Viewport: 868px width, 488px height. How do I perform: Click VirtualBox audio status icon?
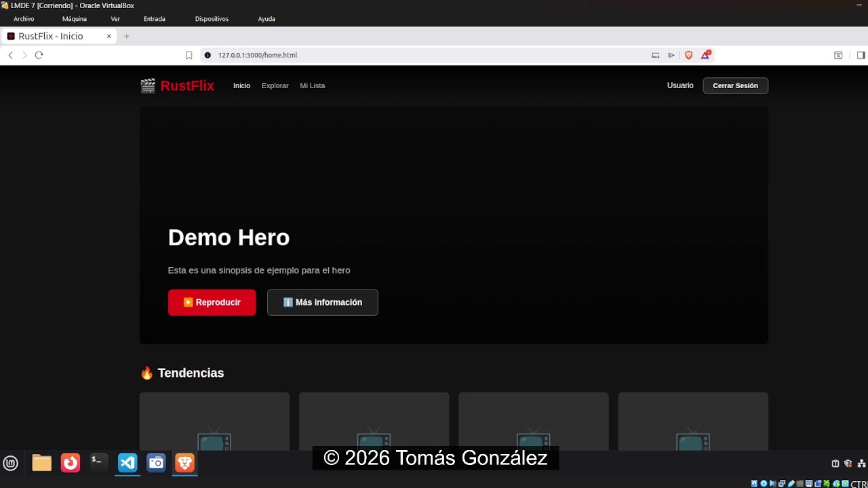pyautogui.click(x=772, y=483)
